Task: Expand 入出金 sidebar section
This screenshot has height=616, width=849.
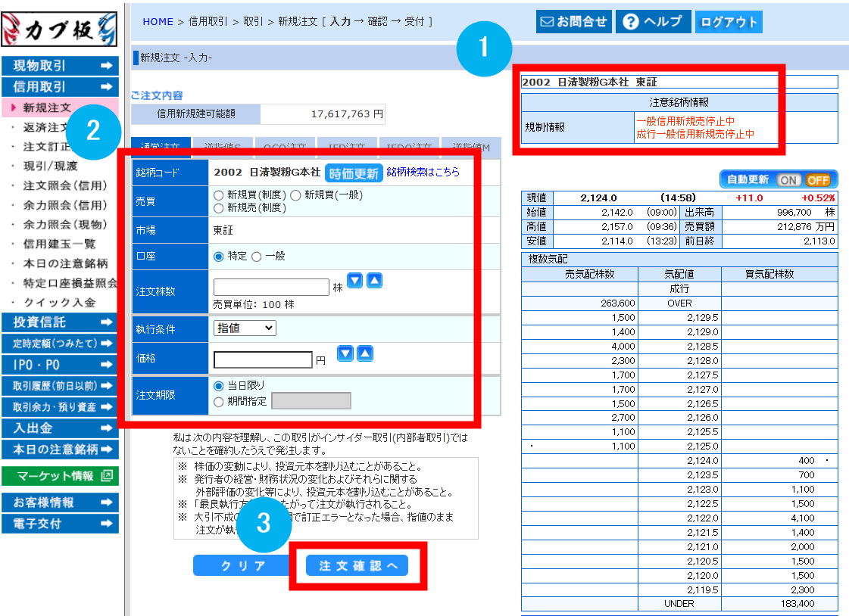Action: coord(59,428)
